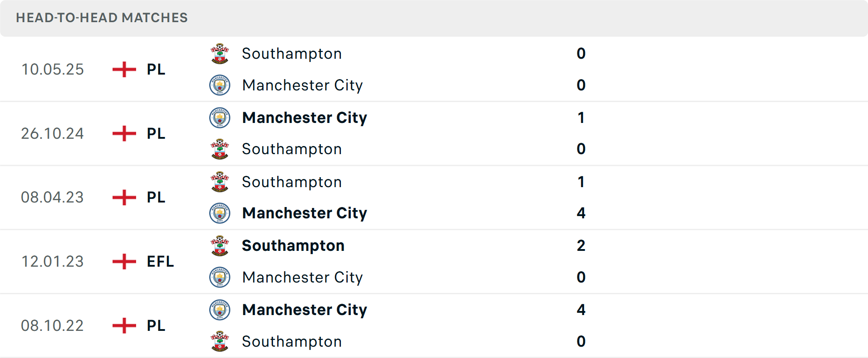
Task: Click the score 4 for Manchester City on 08.04.23
Action: [581, 213]
